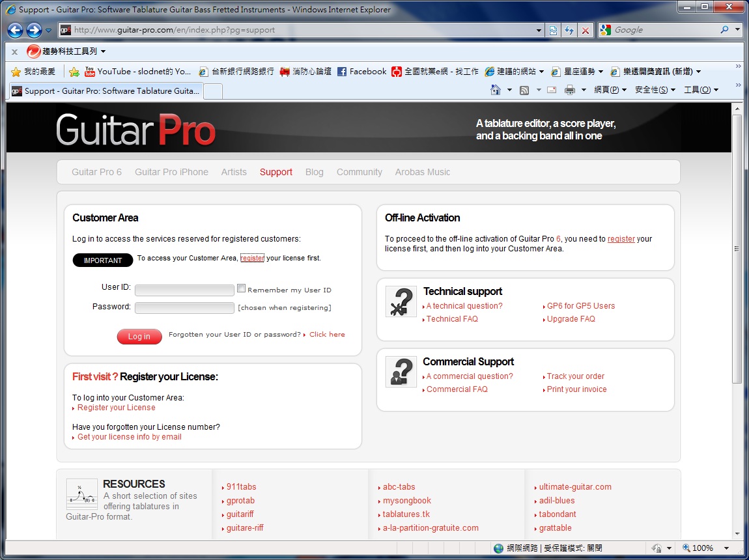Click the Resources tablature notation icon
The image size is (749, 560).
pyautogui.click(x=81, y=494)
